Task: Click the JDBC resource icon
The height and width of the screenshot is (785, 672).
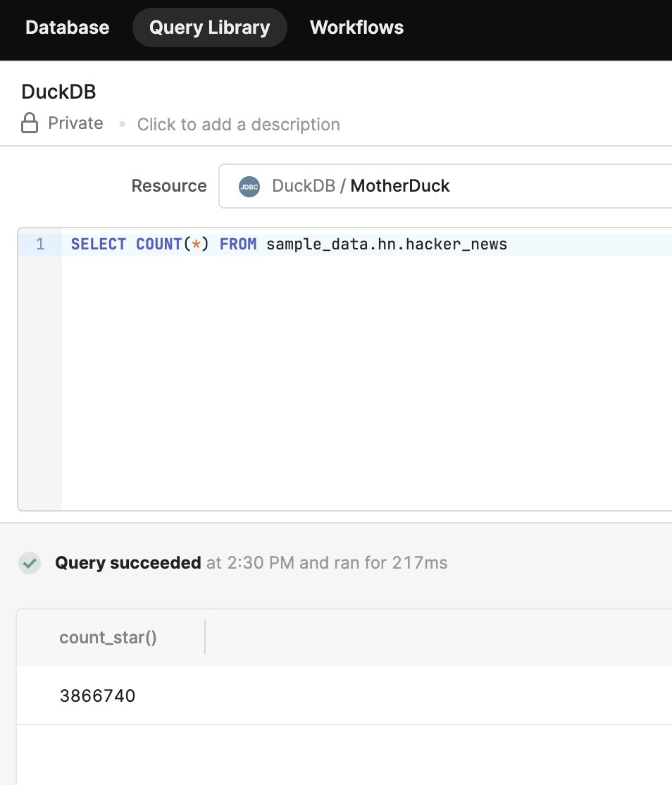Action: [249, 187]
